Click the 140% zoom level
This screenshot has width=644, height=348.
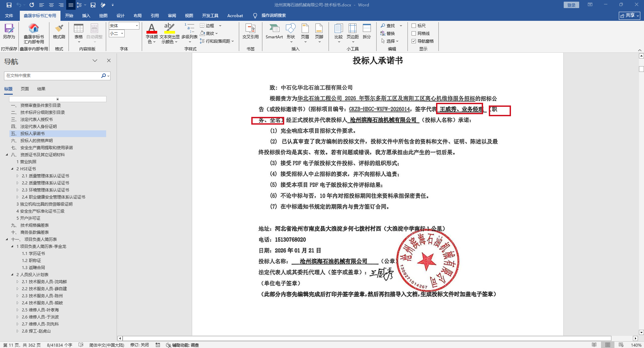click(636, 345)
